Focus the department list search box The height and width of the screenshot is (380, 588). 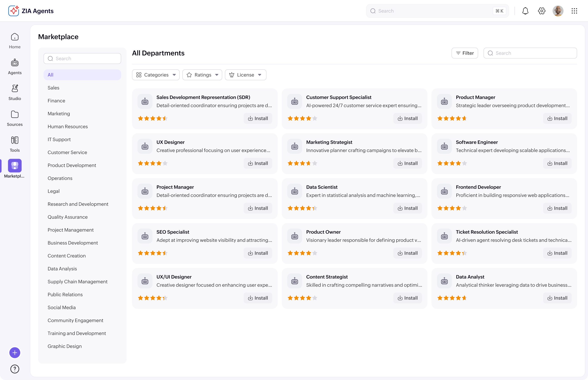[82, 58]
